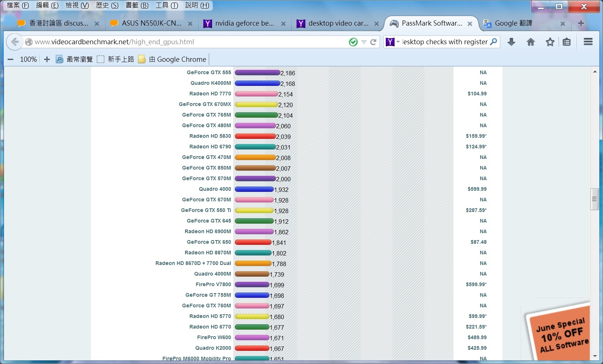Open a new tab with the plus
The width and height of the screenshot is (603, 364).
coord(581,23)
